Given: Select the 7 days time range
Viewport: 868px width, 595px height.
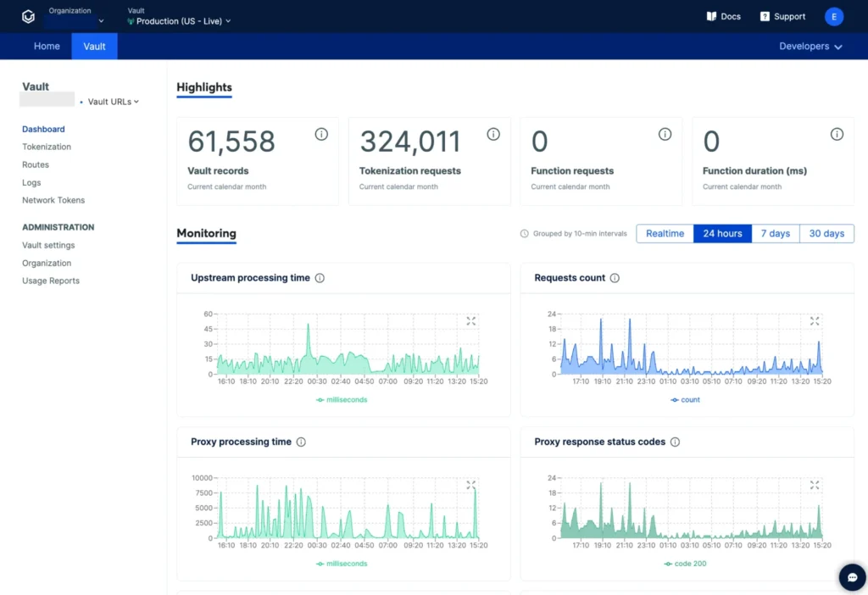Looking at the screenshot, I should click(775, 234).
